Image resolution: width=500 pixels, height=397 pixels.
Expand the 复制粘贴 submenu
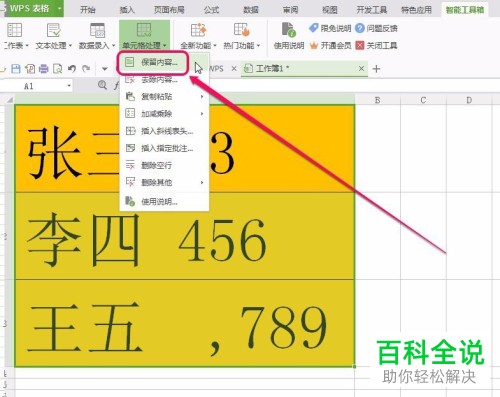[164, 97]
